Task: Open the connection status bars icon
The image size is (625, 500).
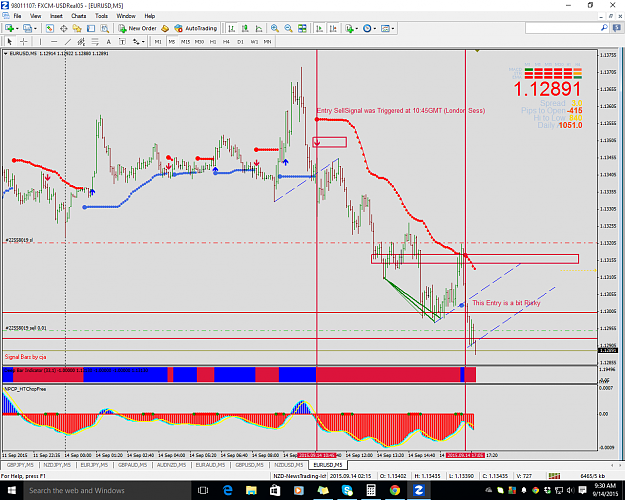Action: 554,476
